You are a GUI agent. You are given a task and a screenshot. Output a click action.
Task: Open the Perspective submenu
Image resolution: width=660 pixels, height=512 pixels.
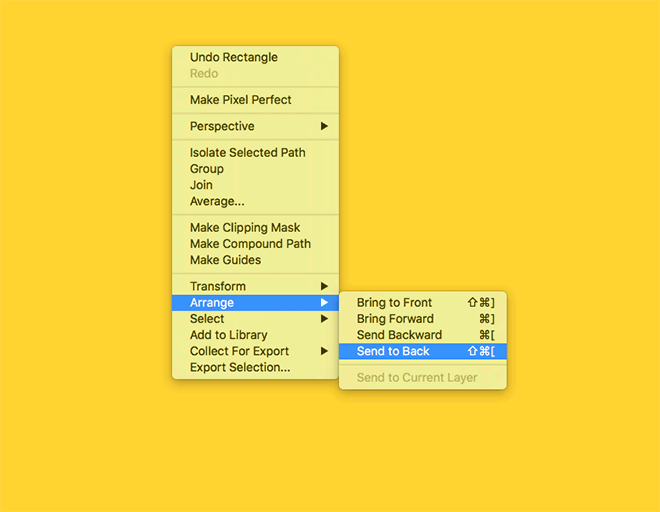tap(255, 126)
